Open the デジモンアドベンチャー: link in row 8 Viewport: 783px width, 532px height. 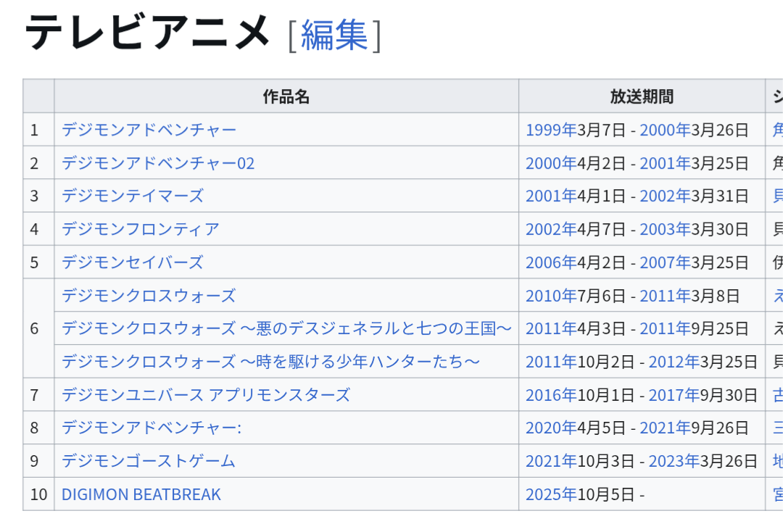(x=151, y=428)
